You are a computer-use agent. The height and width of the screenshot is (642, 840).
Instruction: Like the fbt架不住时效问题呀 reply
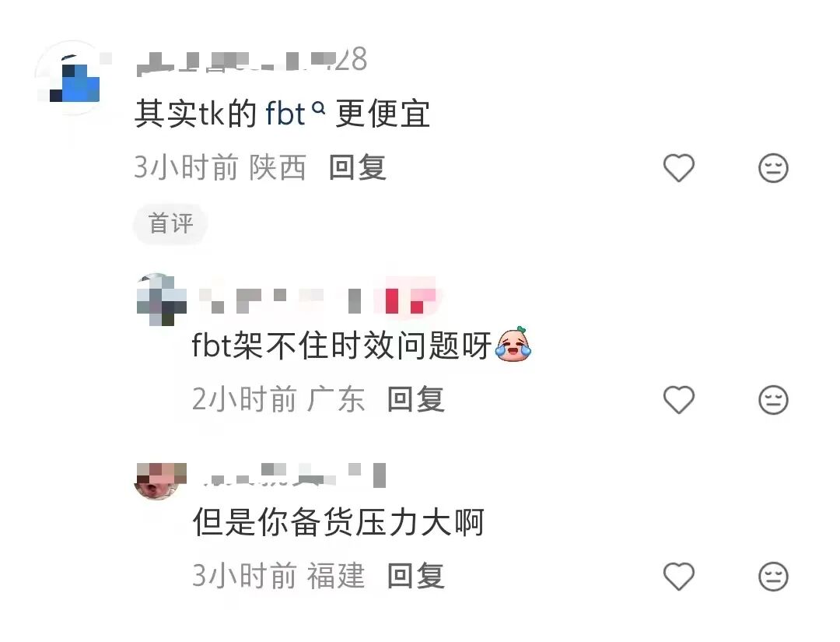coord(679,400)
